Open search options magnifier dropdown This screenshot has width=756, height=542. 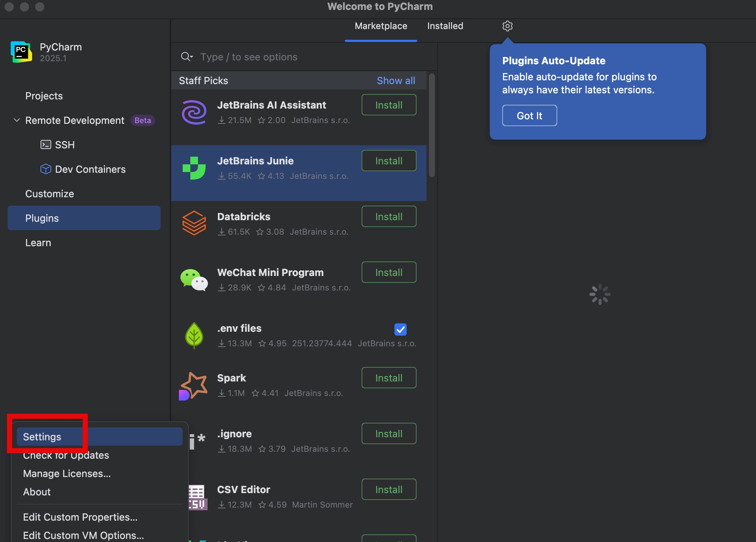click(187, 57)
